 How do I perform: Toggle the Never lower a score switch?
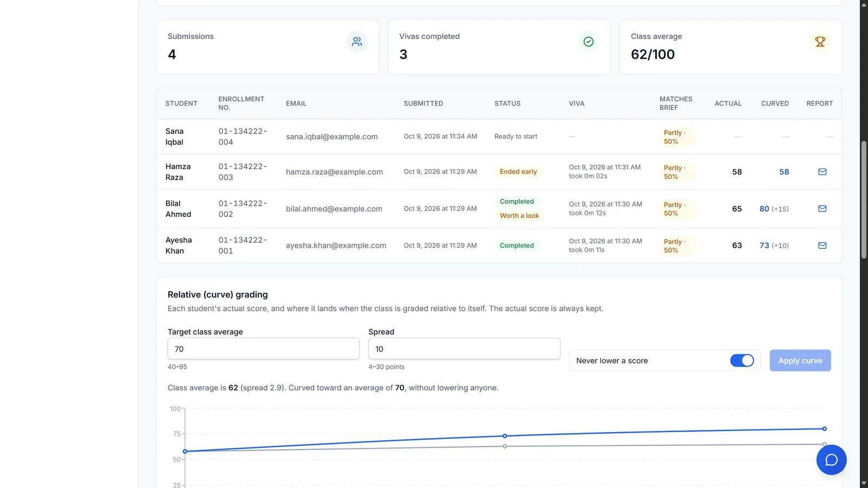click(742, 361)
